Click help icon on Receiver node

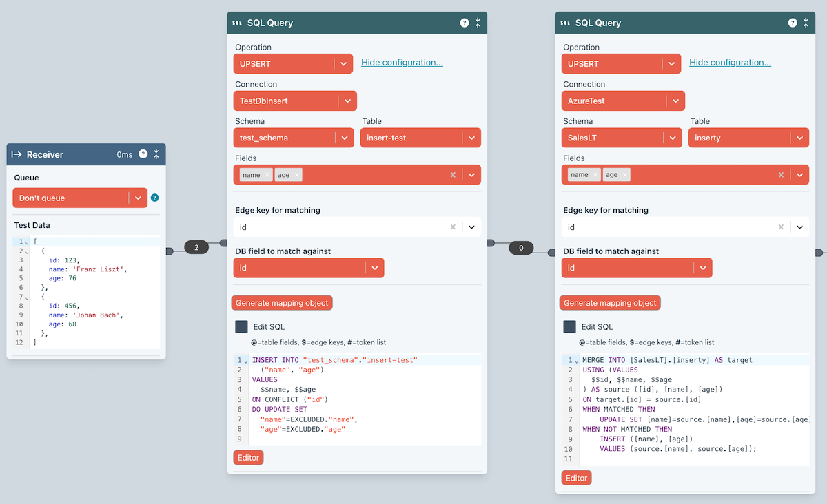pyautogui.click(x=143, y=154)
